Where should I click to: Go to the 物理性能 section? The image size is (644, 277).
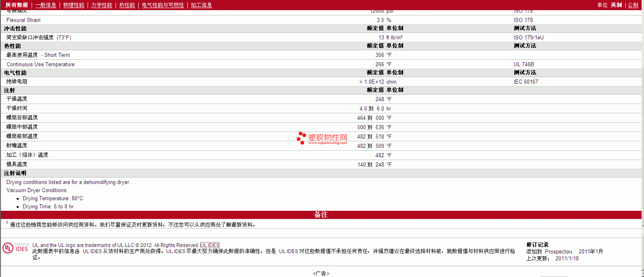tap(73, 5)
